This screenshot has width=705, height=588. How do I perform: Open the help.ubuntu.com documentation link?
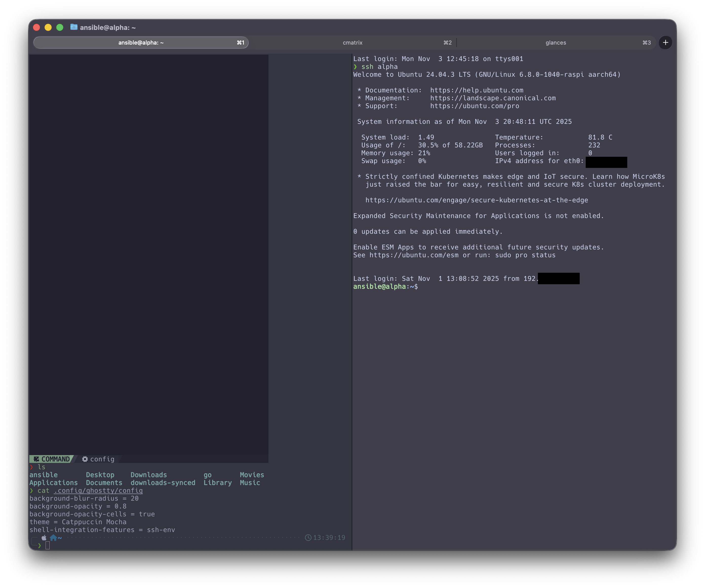476,90
